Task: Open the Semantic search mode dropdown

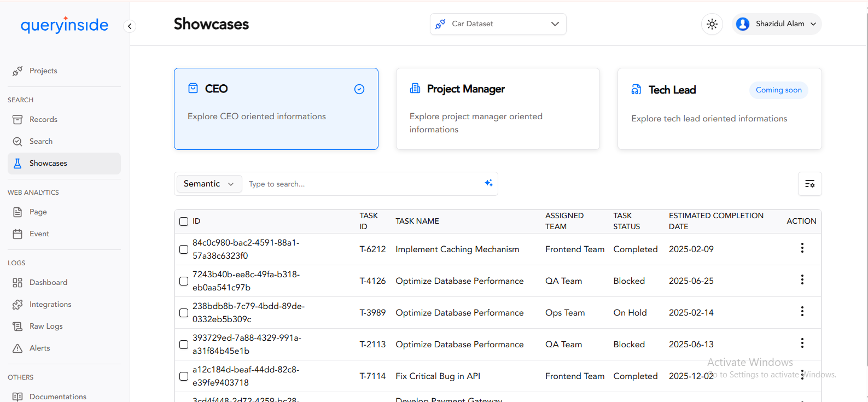Action: point(208,184)
